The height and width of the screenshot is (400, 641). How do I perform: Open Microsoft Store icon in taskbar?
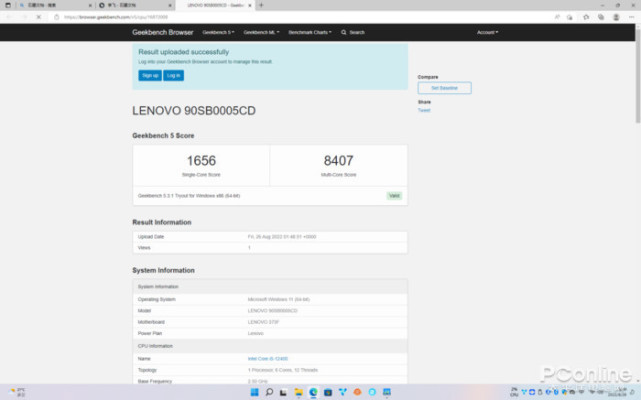(x=328, y=392)
